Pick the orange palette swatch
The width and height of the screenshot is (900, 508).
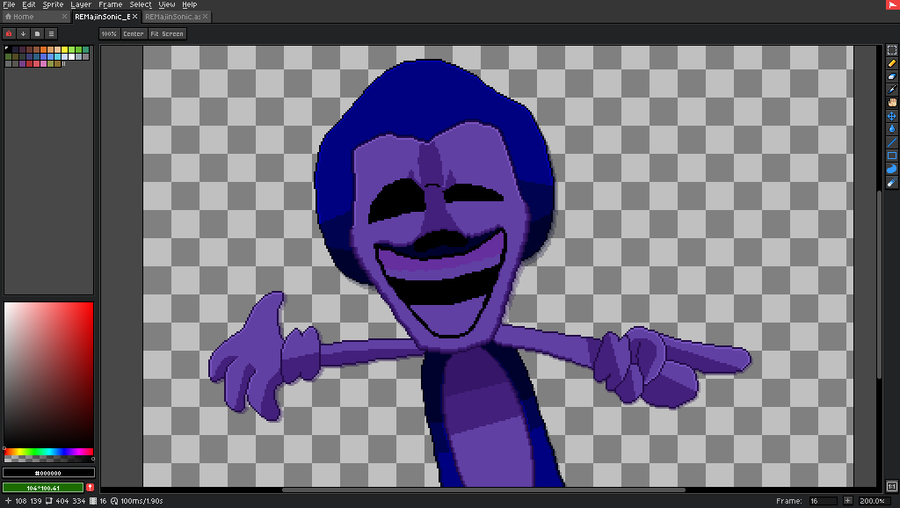[43, 49]
